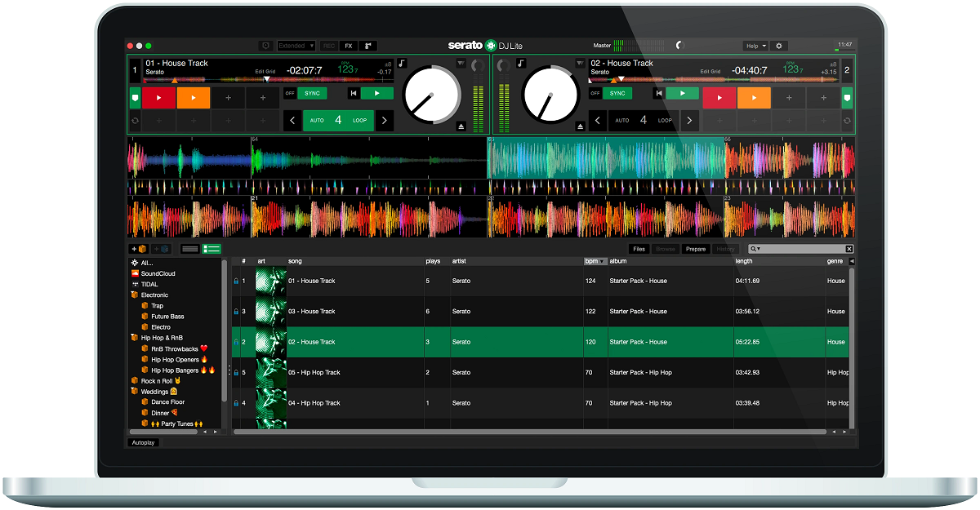Sort by the bpm column header
Image resolution: width=980 pixels, height=510 pixels.
[x=595, y=261]
